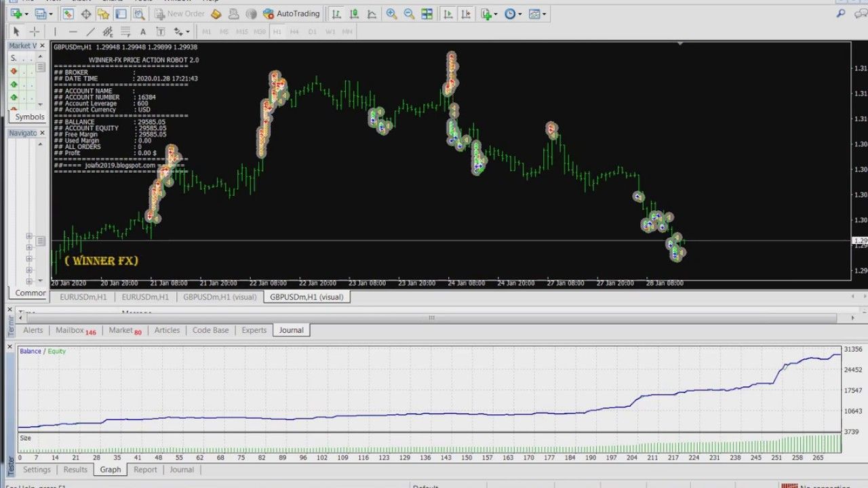Tile chart windows with grid icon
Viewport: 868px width, 488px height.
(427, 14)
